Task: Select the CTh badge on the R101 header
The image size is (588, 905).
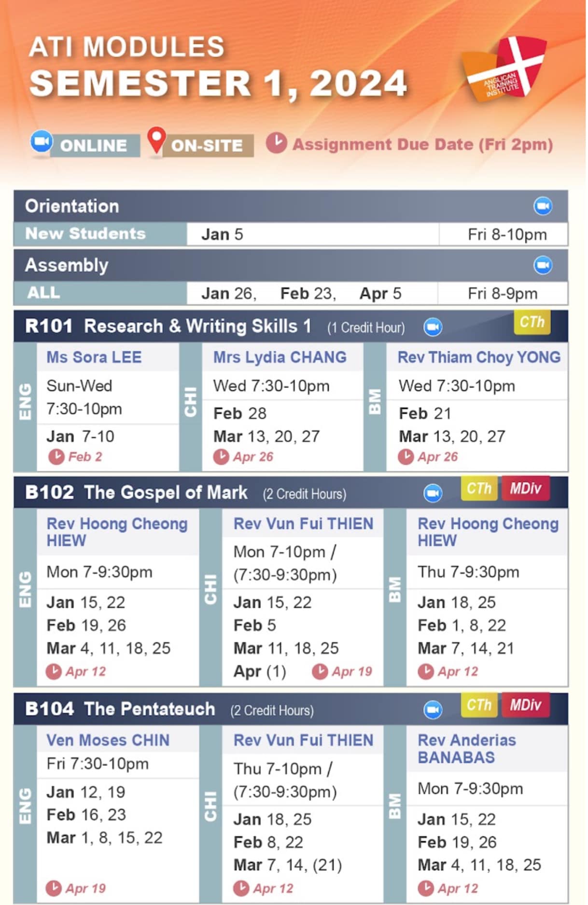Action: 532,322
